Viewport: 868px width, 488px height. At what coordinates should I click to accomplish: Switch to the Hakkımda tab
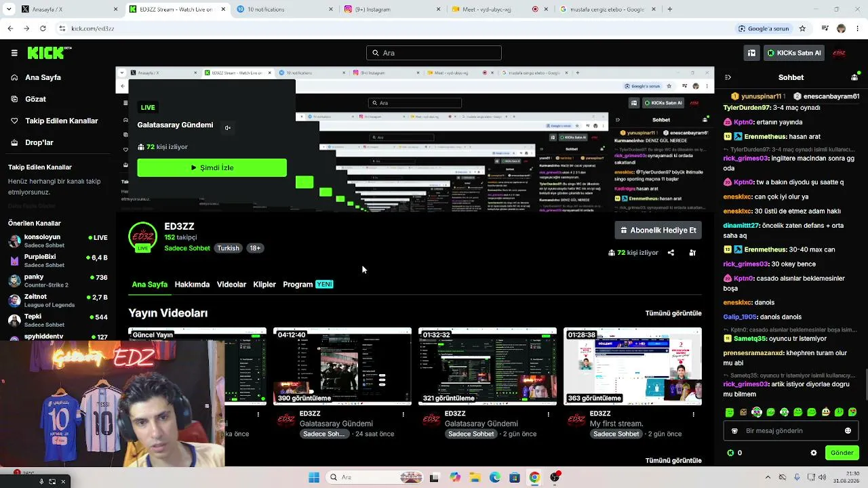[x=192, y=285]
